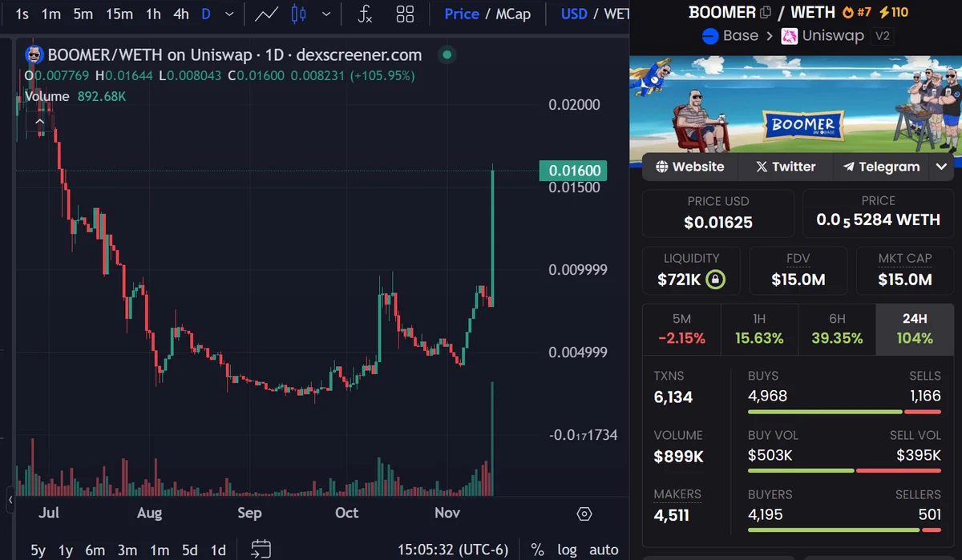962x560 pixels.
Task: Click the PRICE USD $0.01625 box
Action: (x=718, y=214)
